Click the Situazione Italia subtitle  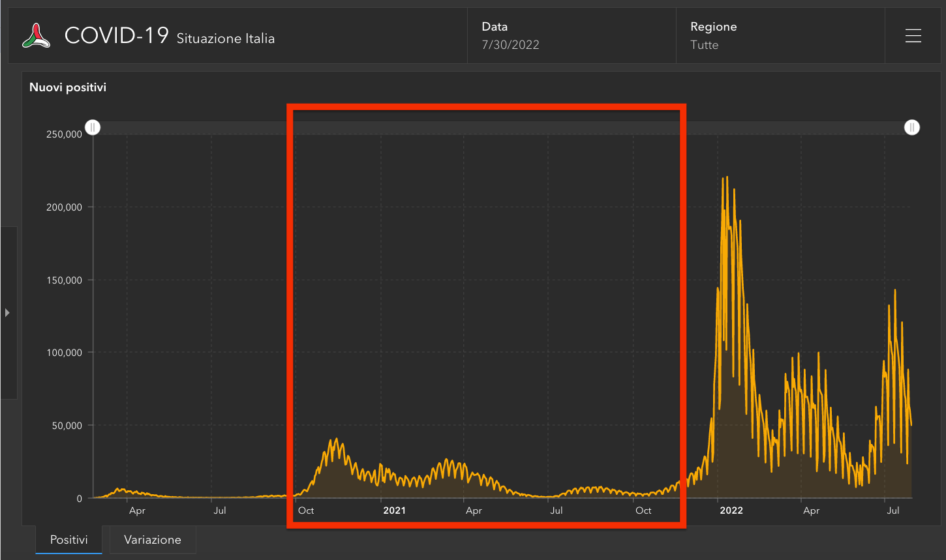tap(226, 38)
